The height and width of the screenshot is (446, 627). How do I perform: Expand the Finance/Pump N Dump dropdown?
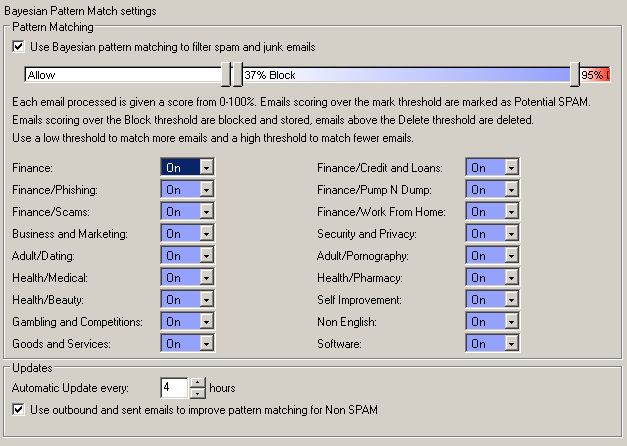point(510,190)
